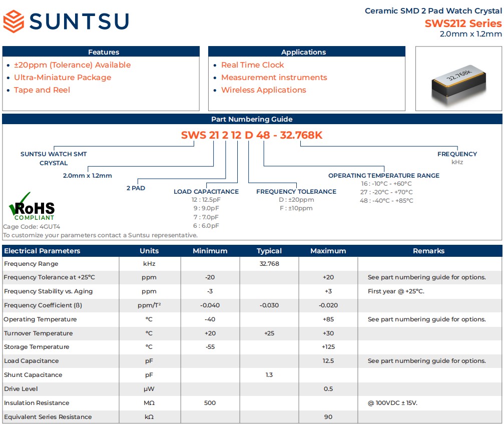Image resolution: width=504 pixels, height=426 pixels.
Task: Click 'Frequency Coefficient (ß)' row label
Action: [x=43, y=305]
